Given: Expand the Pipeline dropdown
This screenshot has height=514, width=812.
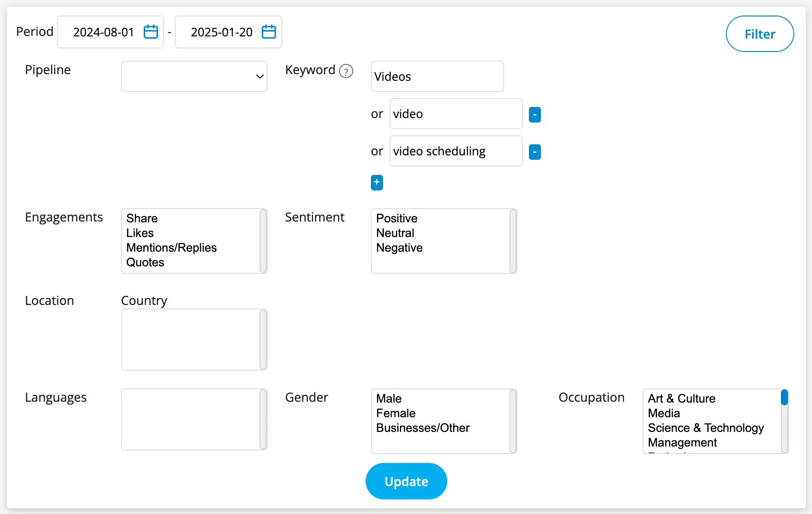Looking at the screenshot, I should (x=194, y=76).
